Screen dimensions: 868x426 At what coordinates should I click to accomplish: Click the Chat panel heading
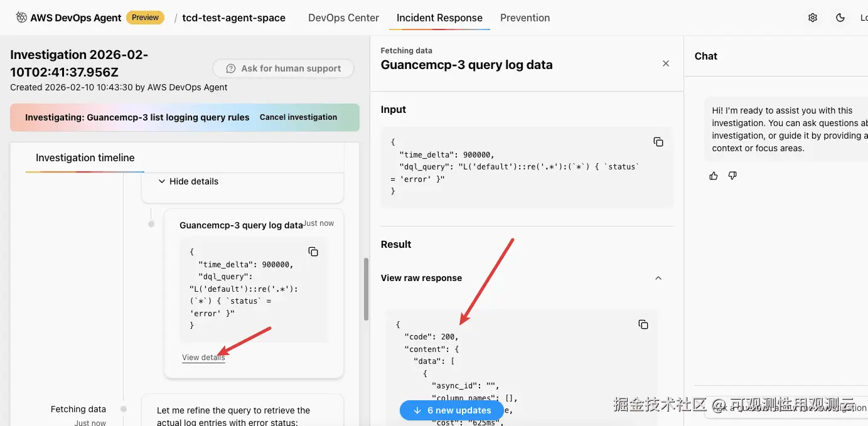click(705, 56)
